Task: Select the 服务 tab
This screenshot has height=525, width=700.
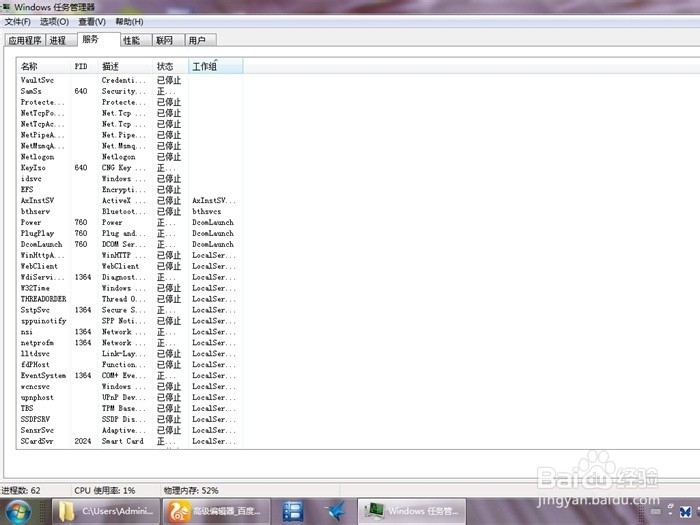Action: [98, 39]
